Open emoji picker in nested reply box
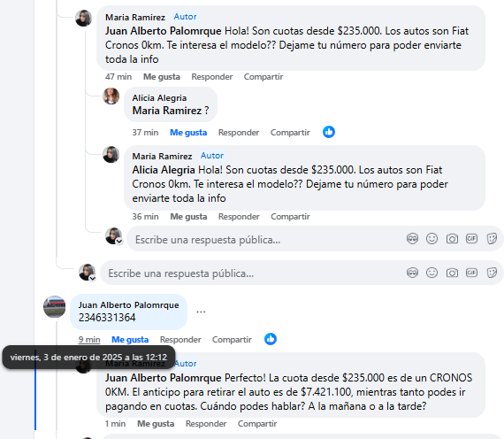The width and height of the screenshot is (504, 439). pos(431,239)
